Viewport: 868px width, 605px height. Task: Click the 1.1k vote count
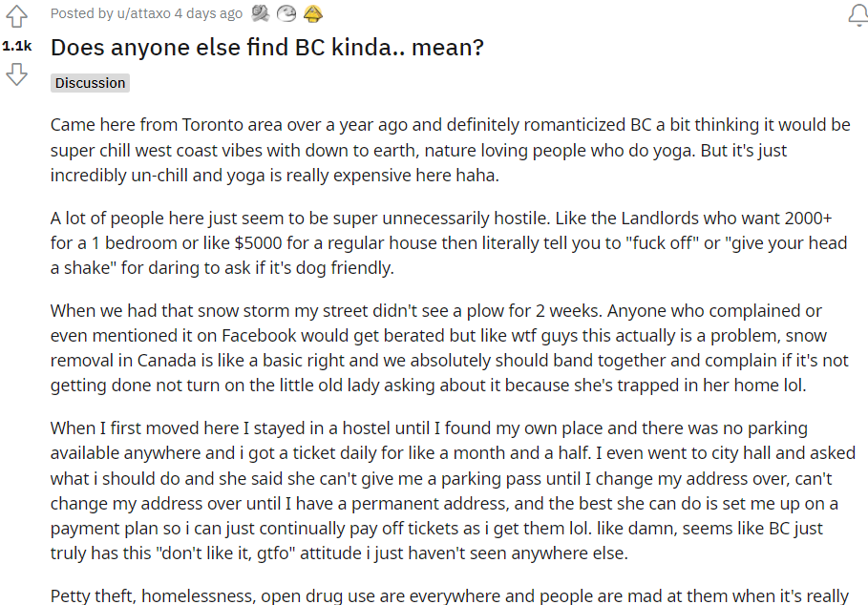click(16, 45)
